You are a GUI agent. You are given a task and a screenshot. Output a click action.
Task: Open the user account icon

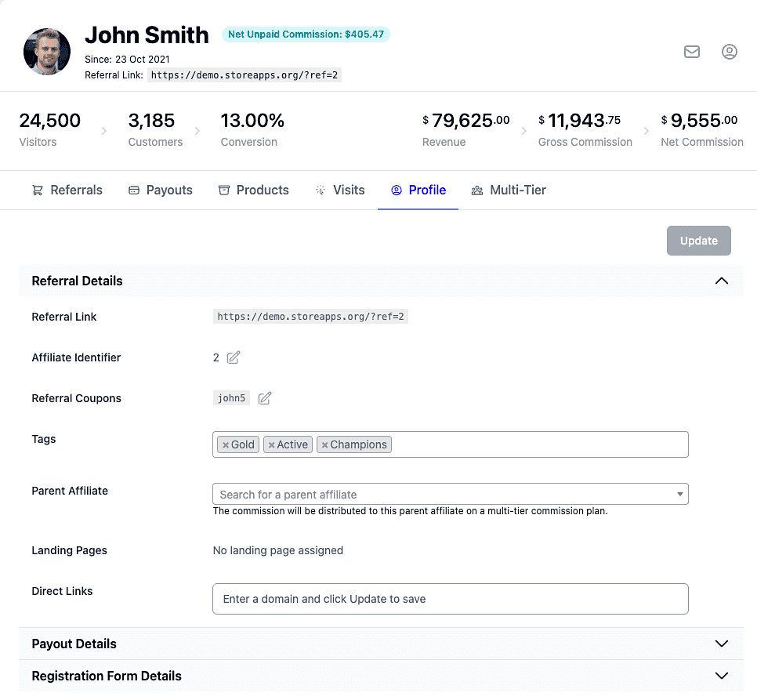(x=729, y=52)
